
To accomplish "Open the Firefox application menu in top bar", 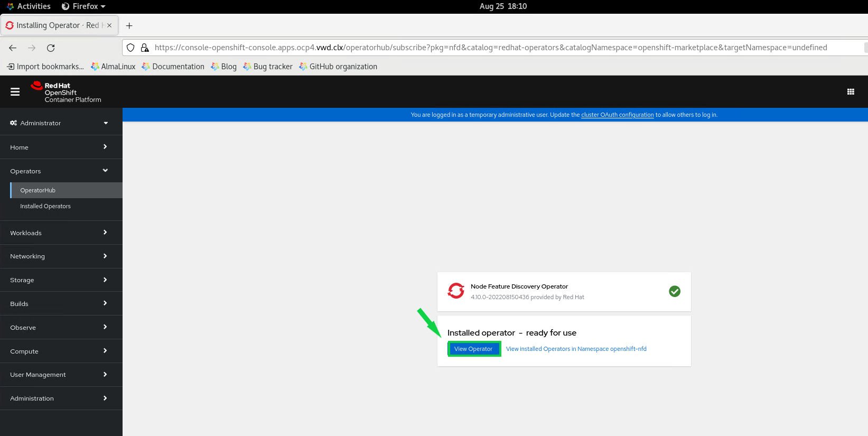I will [x=83, y=6].
